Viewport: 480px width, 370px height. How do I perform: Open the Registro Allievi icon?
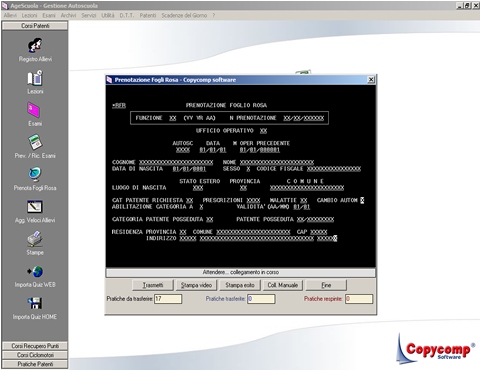click(35, 46)
